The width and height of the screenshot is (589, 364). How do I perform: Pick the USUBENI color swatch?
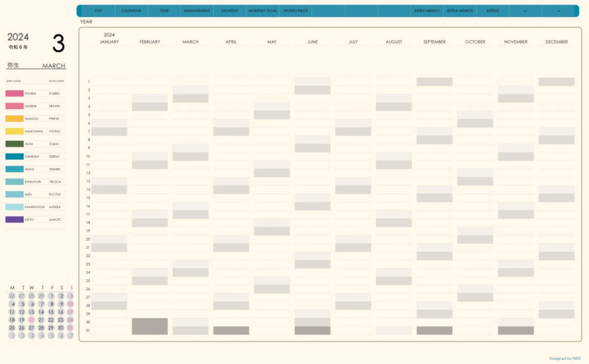coord(14,106)
